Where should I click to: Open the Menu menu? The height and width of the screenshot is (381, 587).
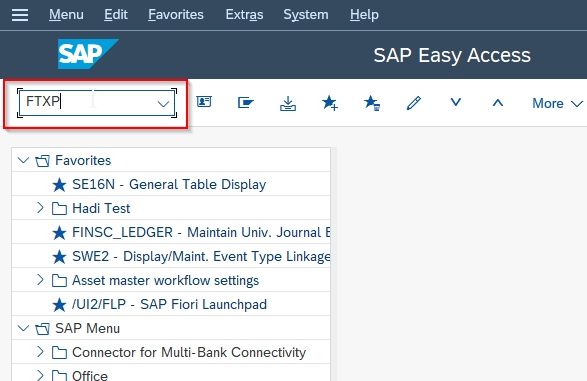(66, 15)
